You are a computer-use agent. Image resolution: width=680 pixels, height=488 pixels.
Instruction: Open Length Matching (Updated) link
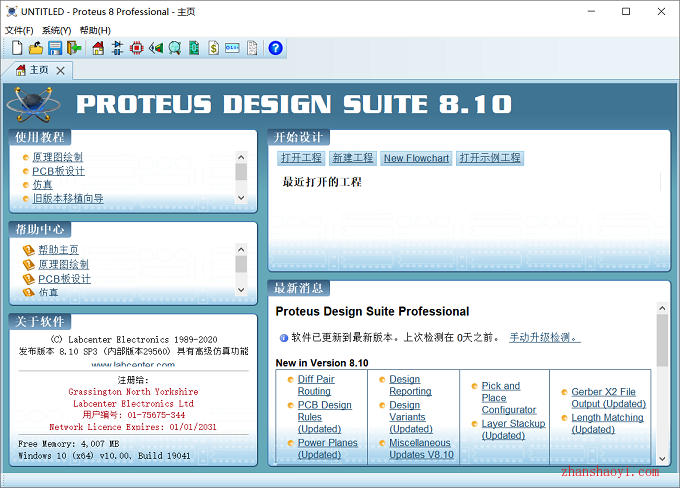607,423
